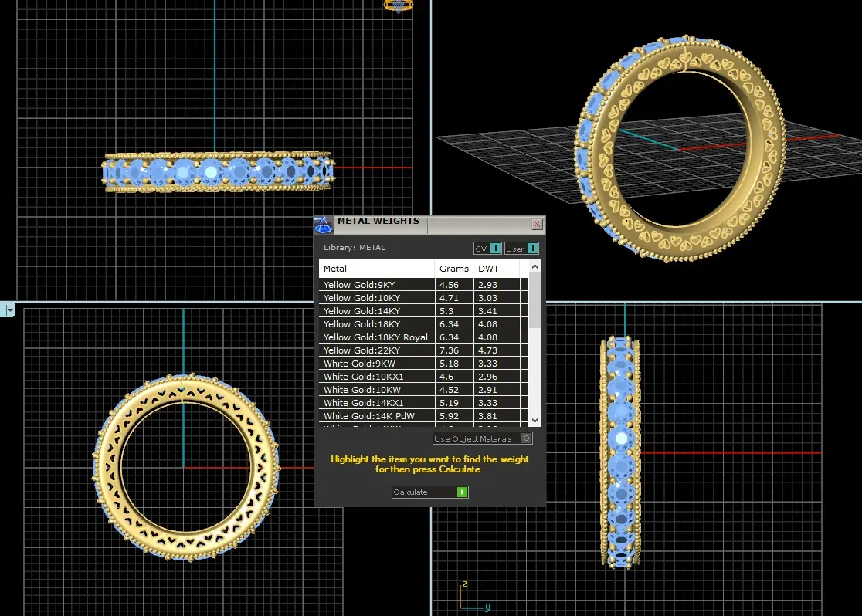Click the 6.34 grams value for 18KY Royal
Screen dimensions: 862x616
click(x=449, y=337)
